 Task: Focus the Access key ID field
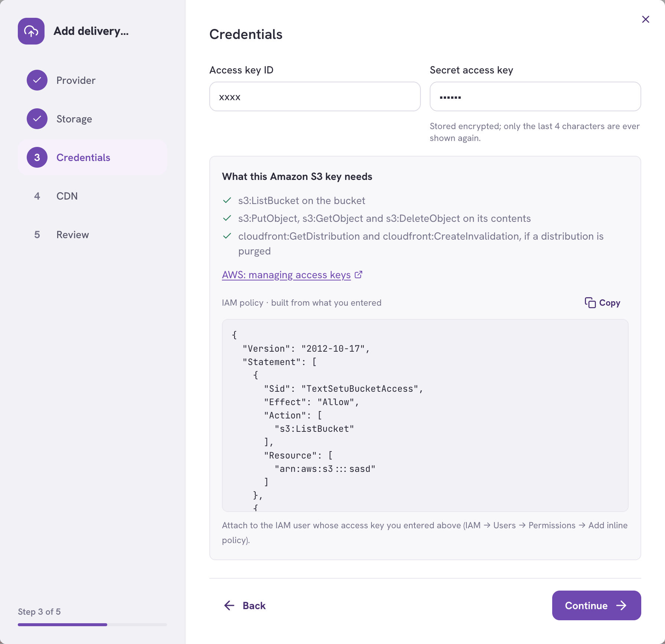click(315, 96)
